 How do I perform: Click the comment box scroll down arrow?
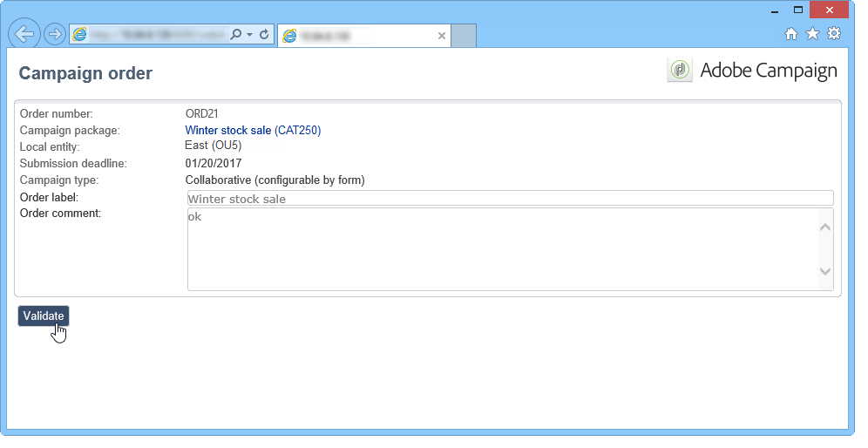[x=824, y=271]
